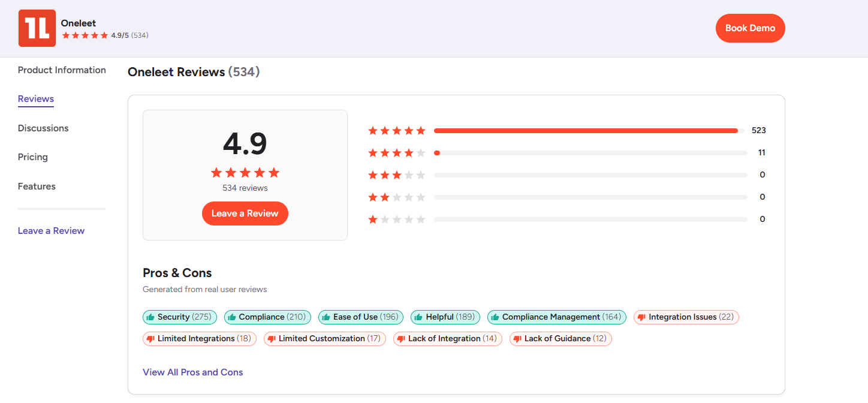This screenshot has width=868, height=403.
Task: Click the 4.9/5 (534) header rating text
Action: click(130, 35)
